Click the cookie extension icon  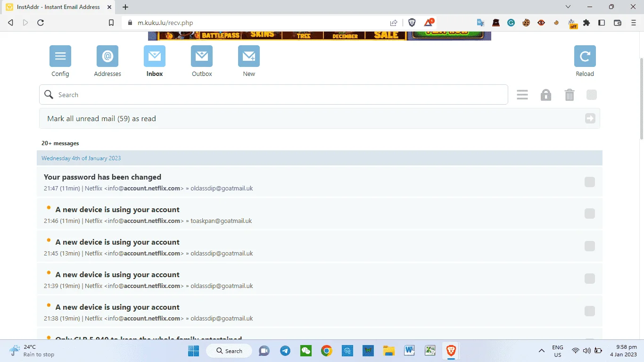[526, 23]
